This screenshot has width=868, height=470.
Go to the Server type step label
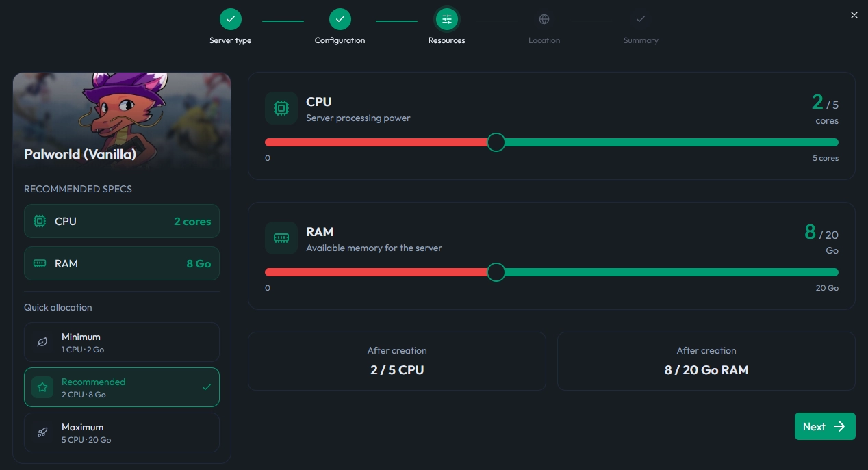pos(230,40)
